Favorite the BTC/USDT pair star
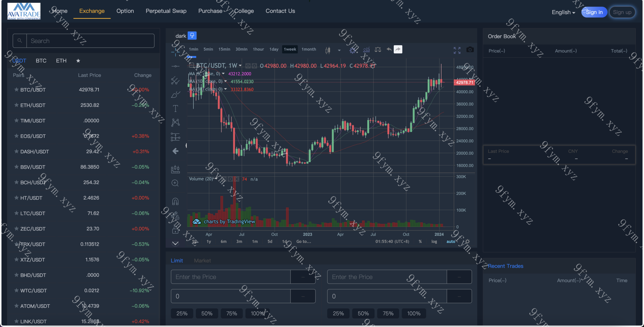 click(16, 90)
